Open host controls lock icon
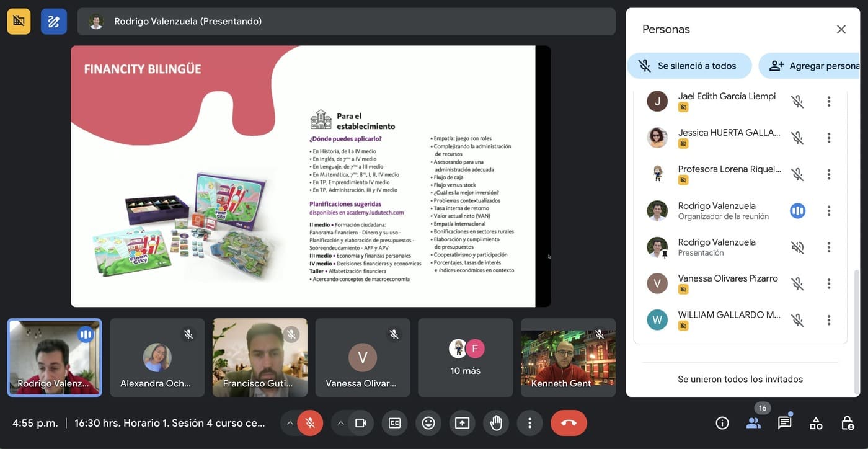868x449 pixels. coord(847,423)
